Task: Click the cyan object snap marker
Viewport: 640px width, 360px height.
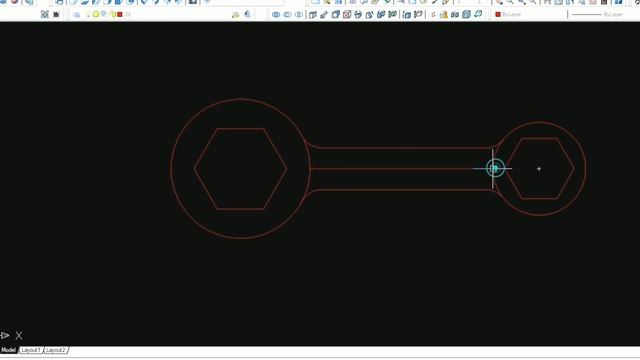Action: [x=495, y=168]
